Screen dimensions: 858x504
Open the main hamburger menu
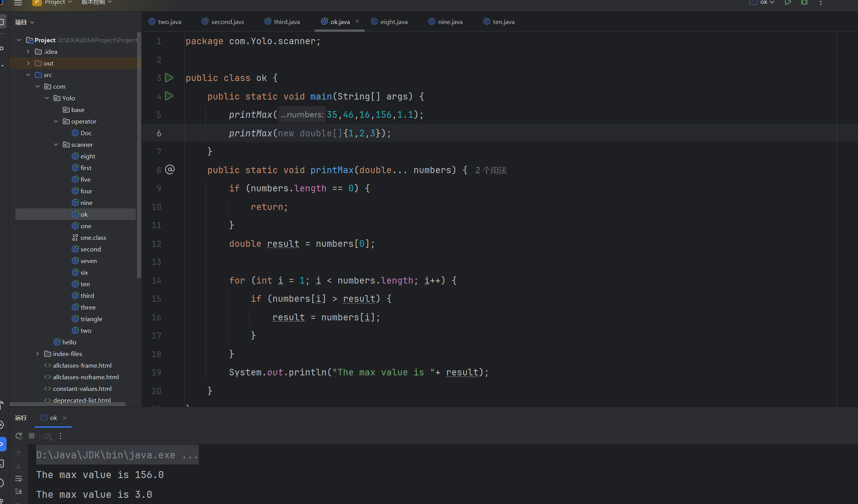(x=18, y=3)
